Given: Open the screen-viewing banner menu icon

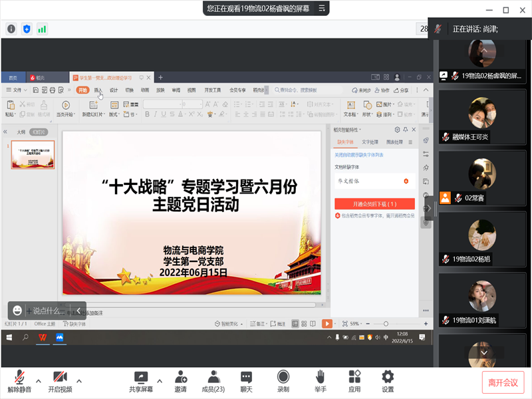Looking at the screenshot, I should point(322,9).
